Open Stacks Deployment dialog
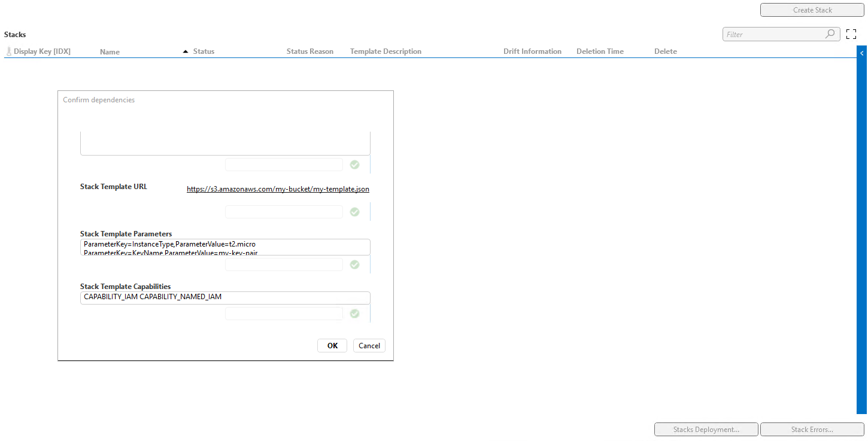868x441 pixels. pos(706,430)
